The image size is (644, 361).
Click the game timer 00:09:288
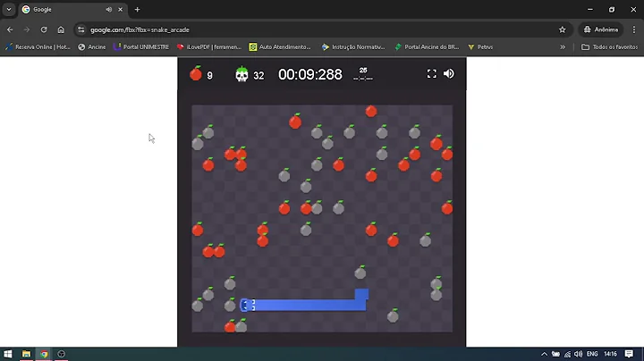point(310,75)
